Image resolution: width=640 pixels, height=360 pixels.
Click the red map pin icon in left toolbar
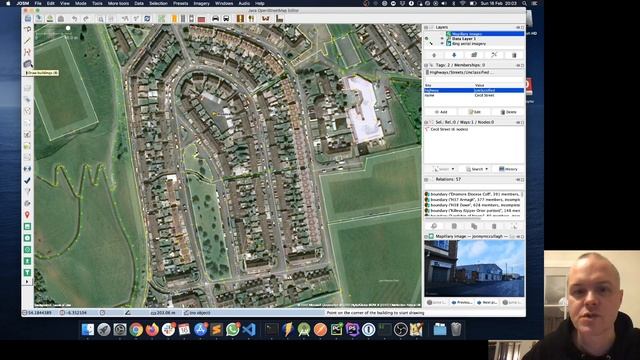27,214
